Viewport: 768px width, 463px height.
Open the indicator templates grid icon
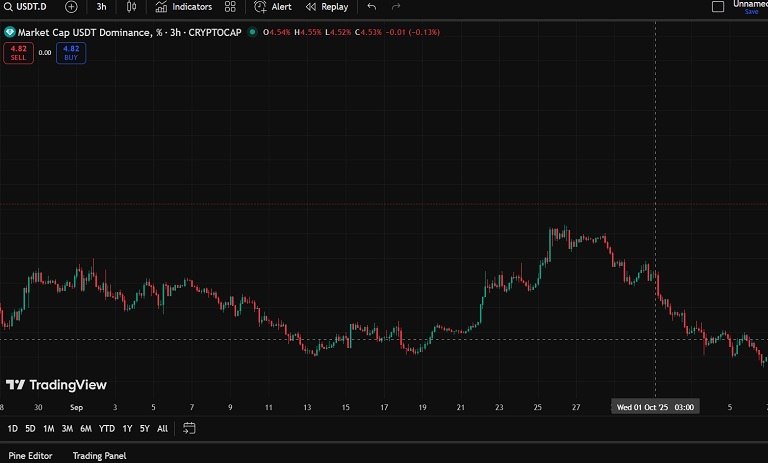pos(230,7)
